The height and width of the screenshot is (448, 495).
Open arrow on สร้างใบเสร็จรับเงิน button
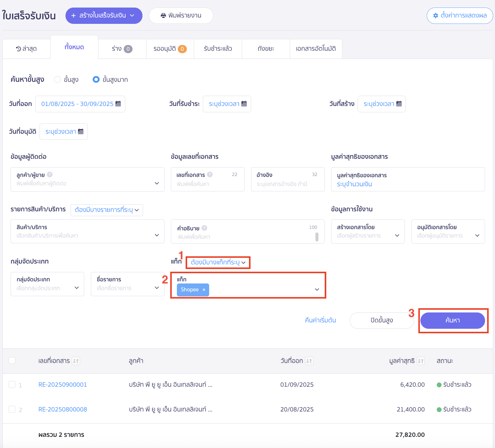pyautogui.click(x=132, y=16)
